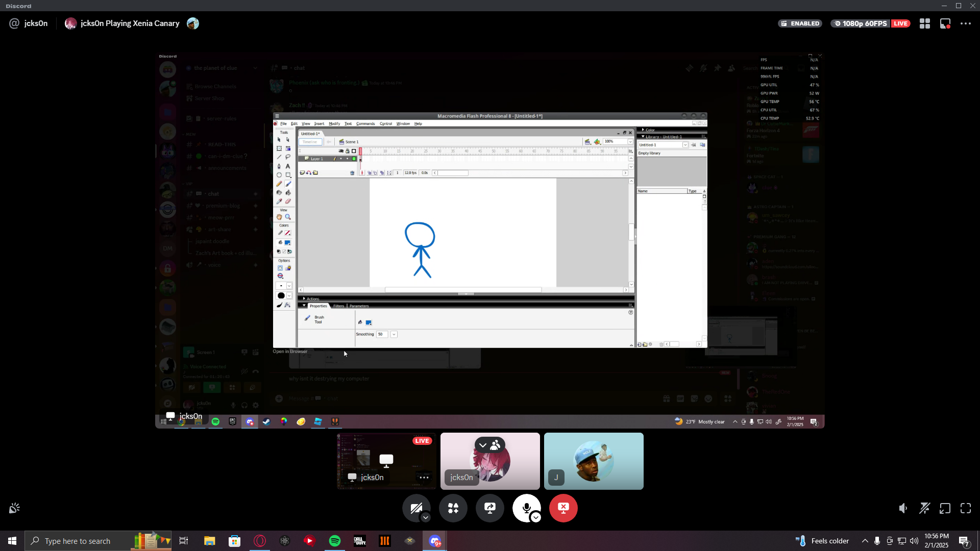The height and width of the screenshot is (551, 980).
Task: Open the jcks0n live stream tile
Action: tap(386, 461)
